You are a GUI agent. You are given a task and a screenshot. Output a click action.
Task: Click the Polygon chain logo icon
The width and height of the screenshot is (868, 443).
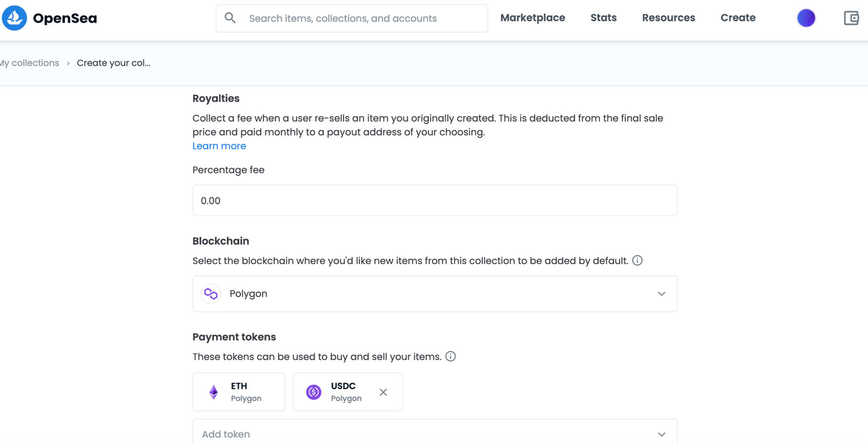[x=210, y=294]
